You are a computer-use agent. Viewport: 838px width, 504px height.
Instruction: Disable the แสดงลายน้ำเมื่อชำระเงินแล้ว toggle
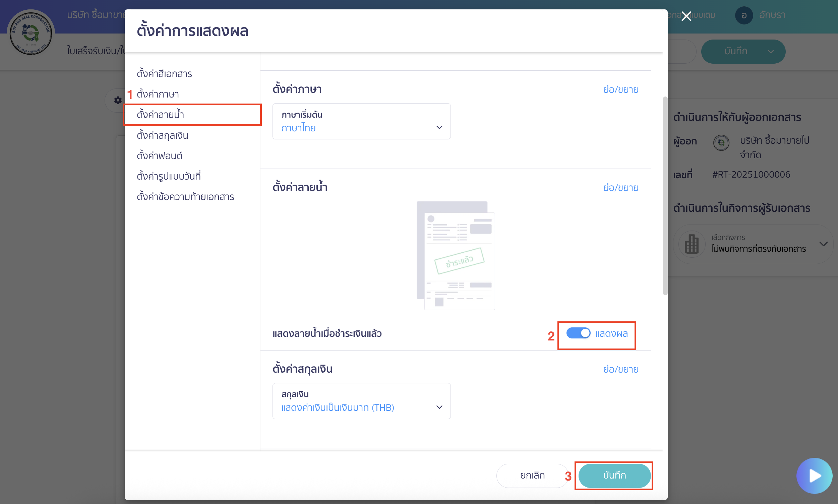[578, 333]
